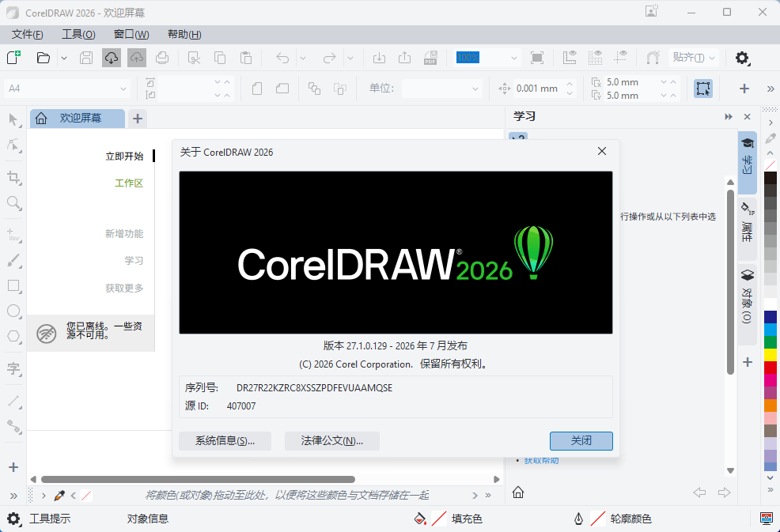Open the 新增功能 welcome section
This screenshot has width=780, height=532.
point(124,234)
